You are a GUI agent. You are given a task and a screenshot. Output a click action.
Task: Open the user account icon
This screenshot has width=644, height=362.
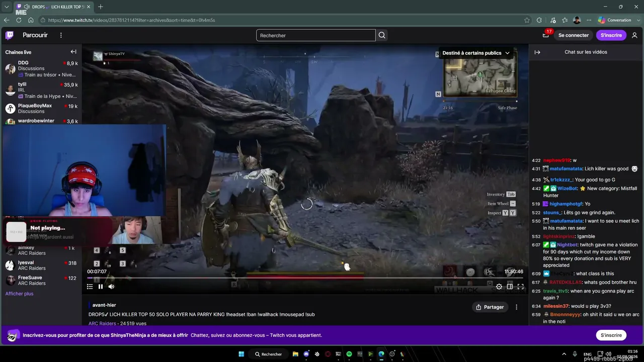(x=635, y=35)
